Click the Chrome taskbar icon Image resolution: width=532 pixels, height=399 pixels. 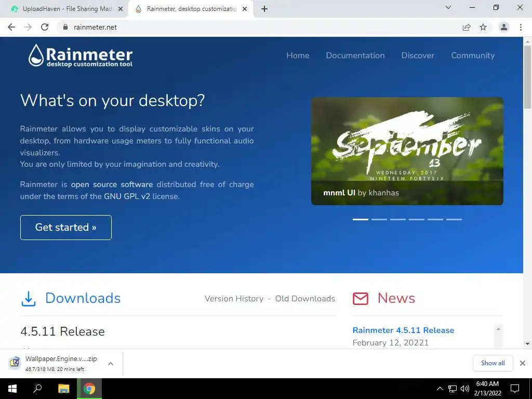89,389
